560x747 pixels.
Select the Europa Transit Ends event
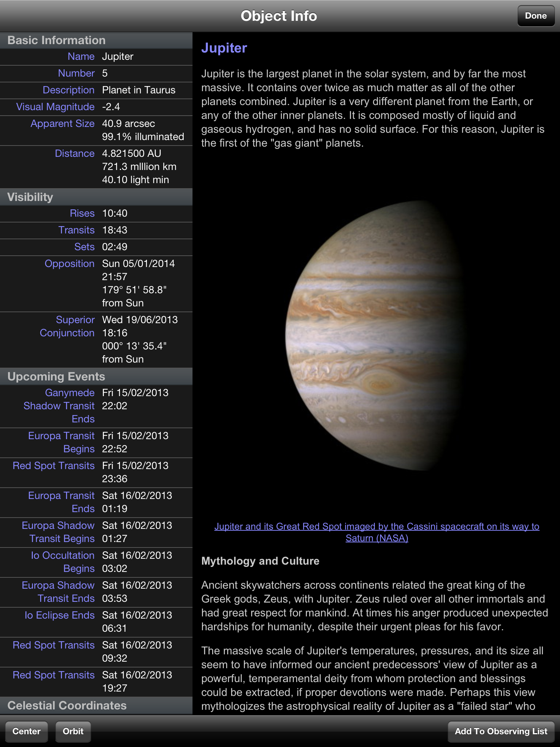96,502
